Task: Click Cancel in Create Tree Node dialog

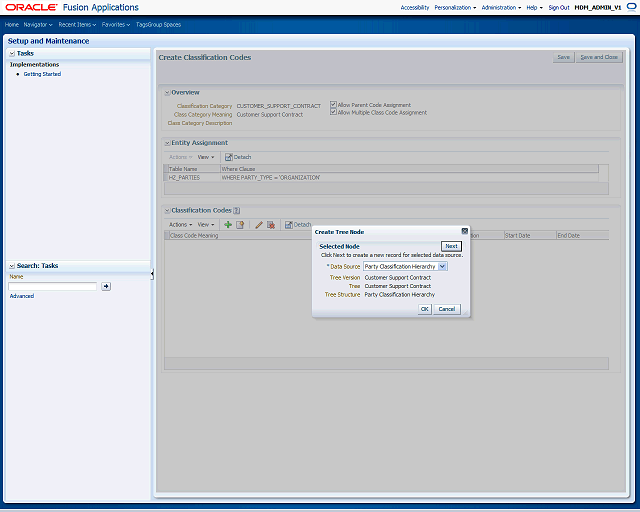Action: point(447,309)
